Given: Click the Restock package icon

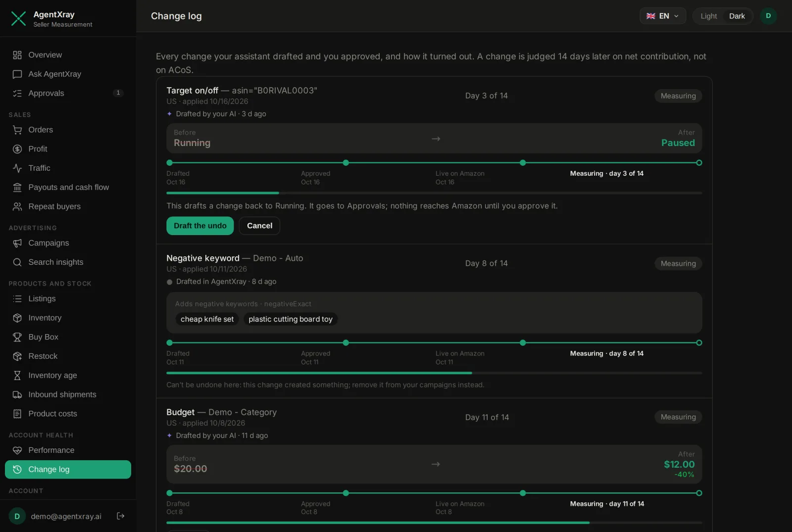Looking at the screenshot, I should pyautogui.click(x=17, y=356).
